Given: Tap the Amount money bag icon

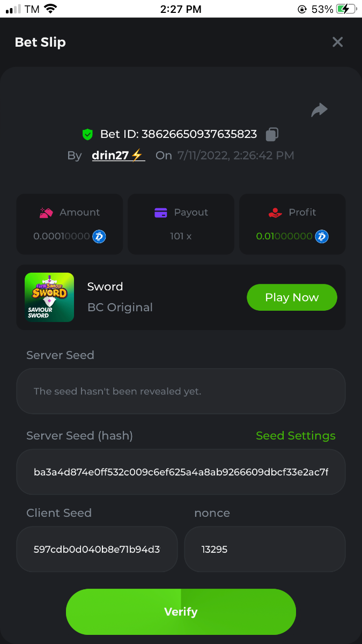Looking at the screenshot, I should tap(46, 213).
